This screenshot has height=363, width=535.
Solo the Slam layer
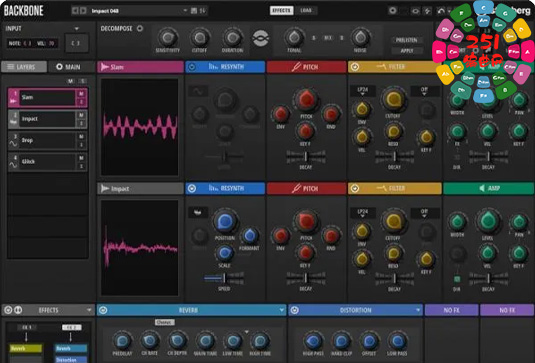(81, 102)
